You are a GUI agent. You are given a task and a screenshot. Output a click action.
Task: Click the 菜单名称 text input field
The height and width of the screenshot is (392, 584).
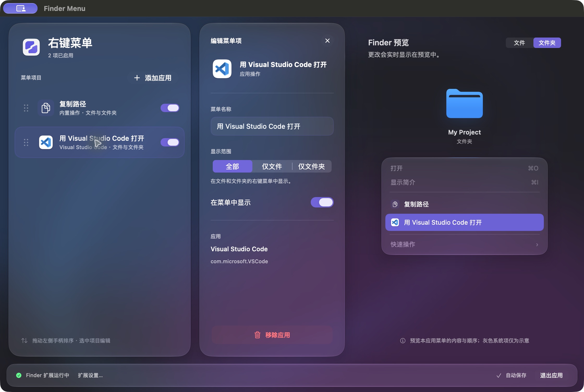pos(272,126)
